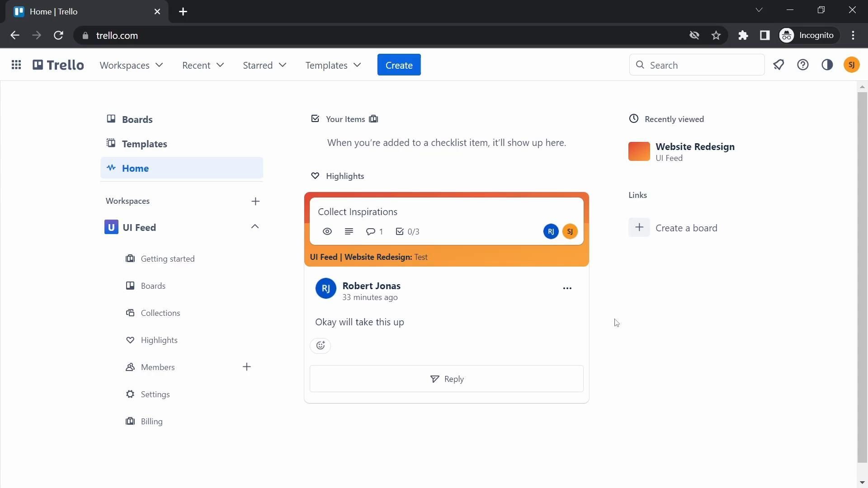Image resolution: width=868 pixels, height=488 pixels.
Task: Open the Recent dropdown menu
Action: point(203,65)
